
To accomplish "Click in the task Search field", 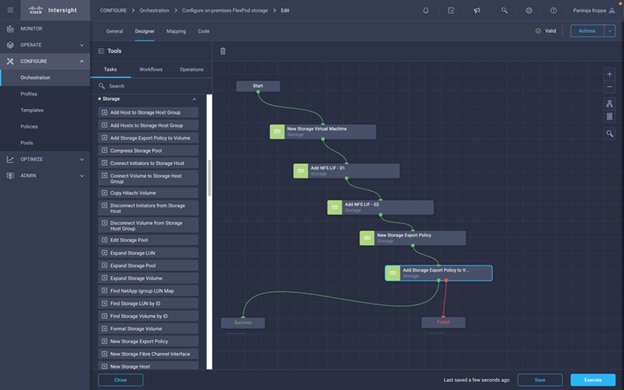I will click(x=151, y=86).
